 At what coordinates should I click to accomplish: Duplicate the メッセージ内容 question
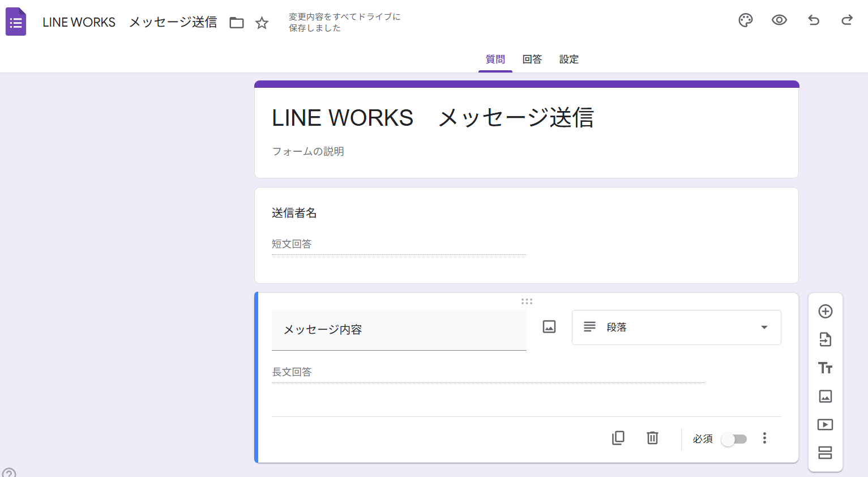[618, 438]
